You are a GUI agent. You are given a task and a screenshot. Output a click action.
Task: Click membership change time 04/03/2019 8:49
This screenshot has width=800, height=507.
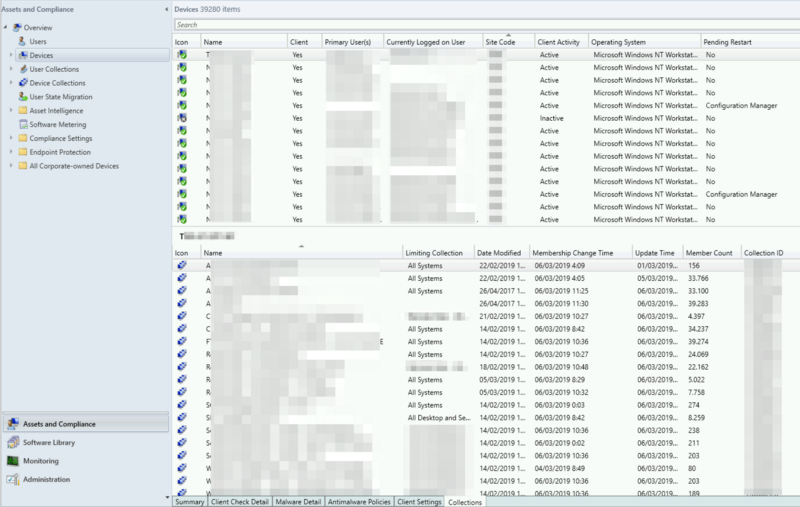pyautogui.click(x=560, y=468)
